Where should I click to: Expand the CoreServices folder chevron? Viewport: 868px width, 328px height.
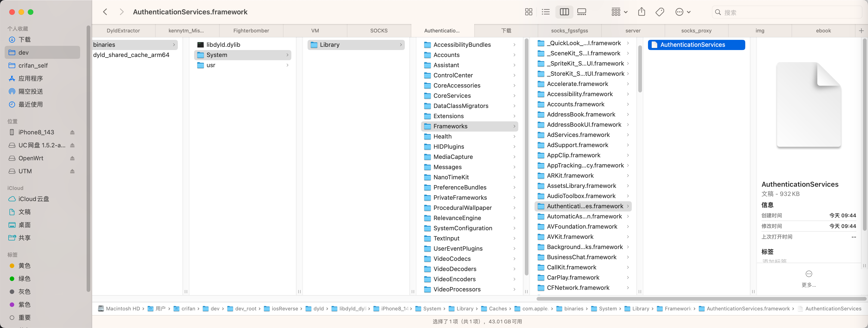coord(514,96)
